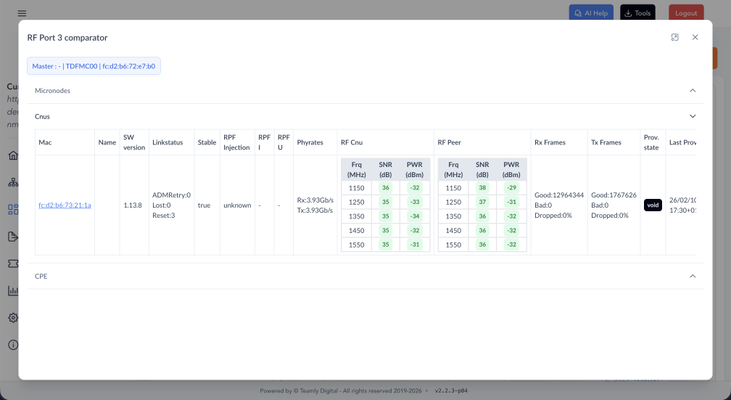This screenshot has height=400, width=731.
Task: Collapse the Cnus section chevron
Action: click(x=692, y=116)
